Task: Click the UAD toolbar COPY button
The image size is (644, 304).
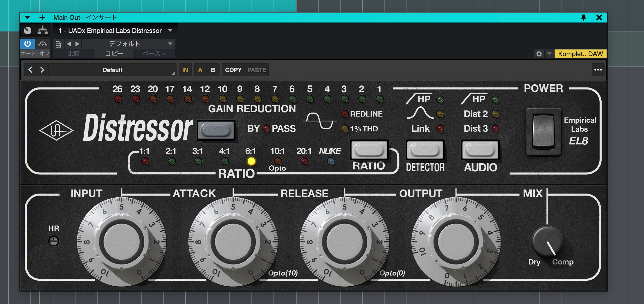Action: 233,70
